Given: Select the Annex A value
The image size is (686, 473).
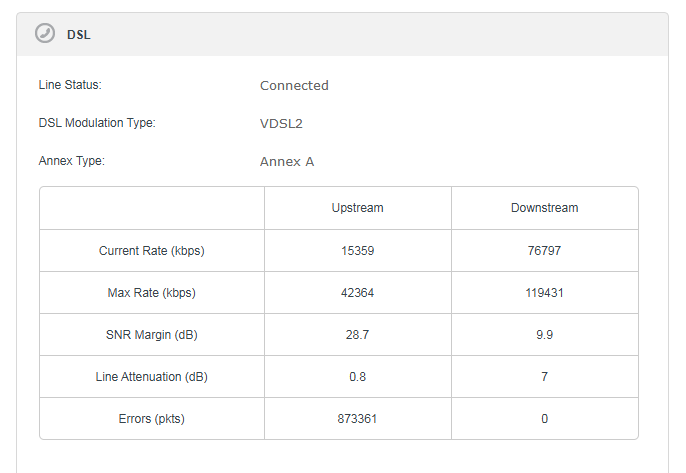Looking at the screenshot, I should tap(287, 161).
